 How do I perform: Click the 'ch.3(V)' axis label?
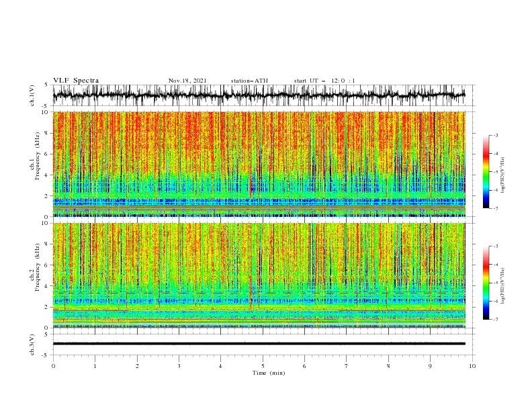tap(32, 345)
